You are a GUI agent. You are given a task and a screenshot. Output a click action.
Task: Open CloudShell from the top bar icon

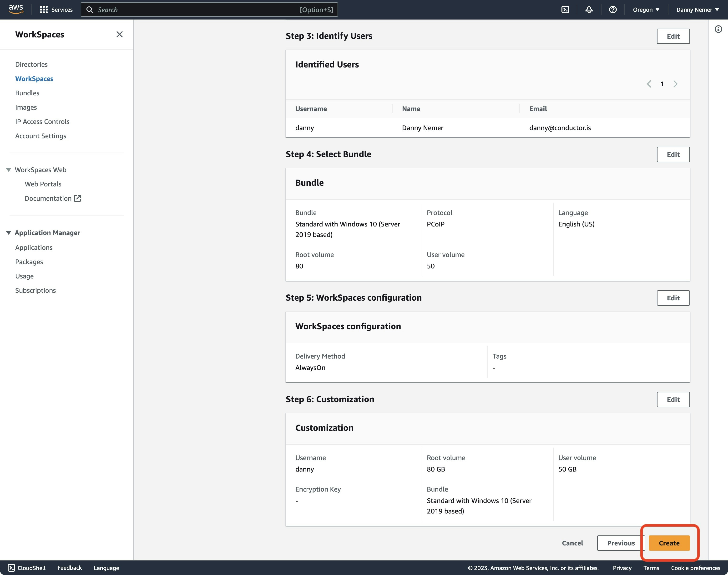pyautogui.click(x=565, y=10)
